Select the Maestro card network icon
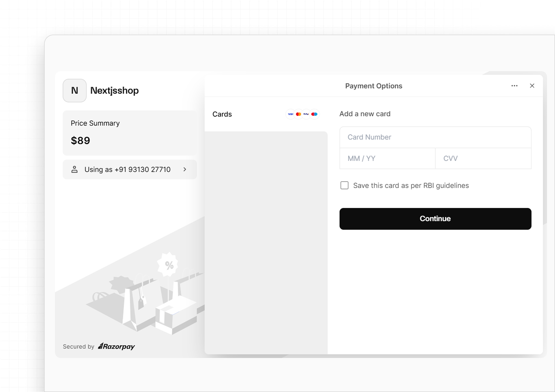555x392 pixels. [314, 114]
